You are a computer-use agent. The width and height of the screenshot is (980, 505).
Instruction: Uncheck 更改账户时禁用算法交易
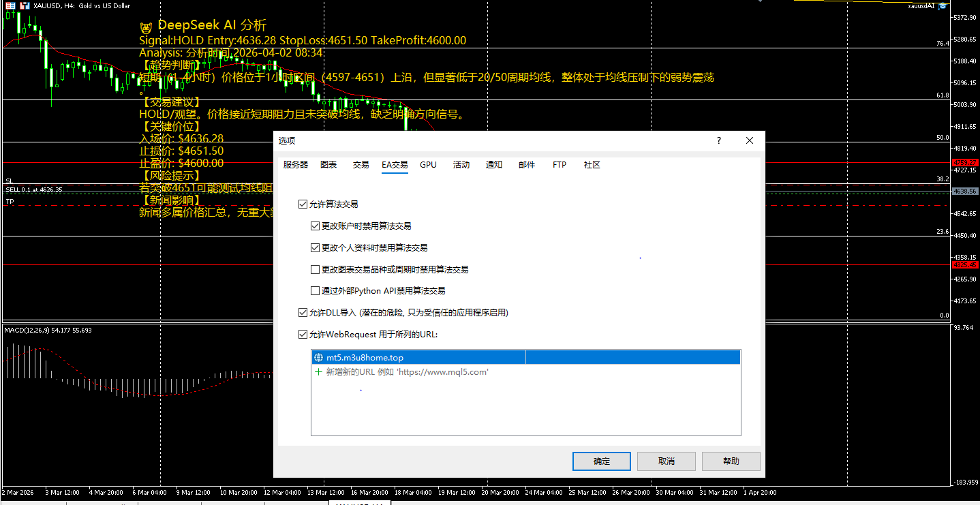point(315,226)
